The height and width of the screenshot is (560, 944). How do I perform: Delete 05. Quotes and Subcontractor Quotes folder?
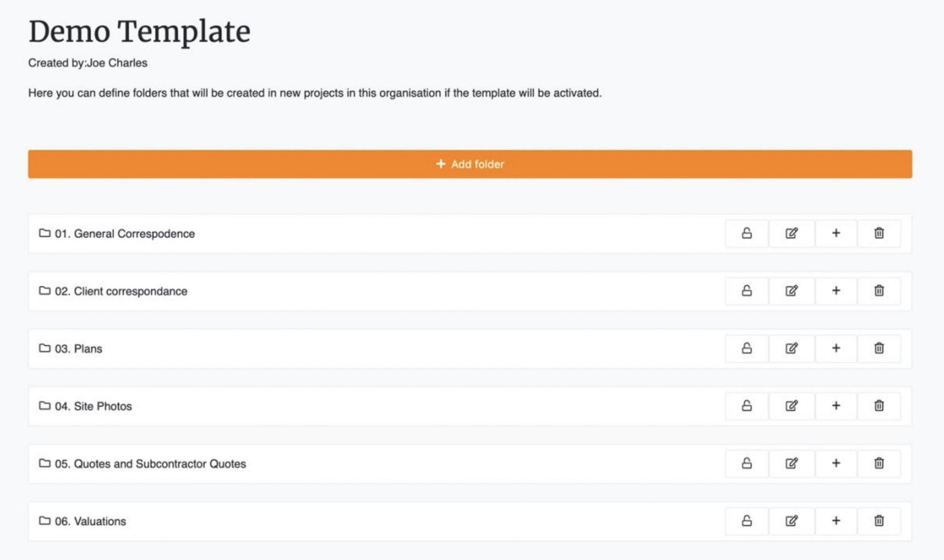point(879,463)
